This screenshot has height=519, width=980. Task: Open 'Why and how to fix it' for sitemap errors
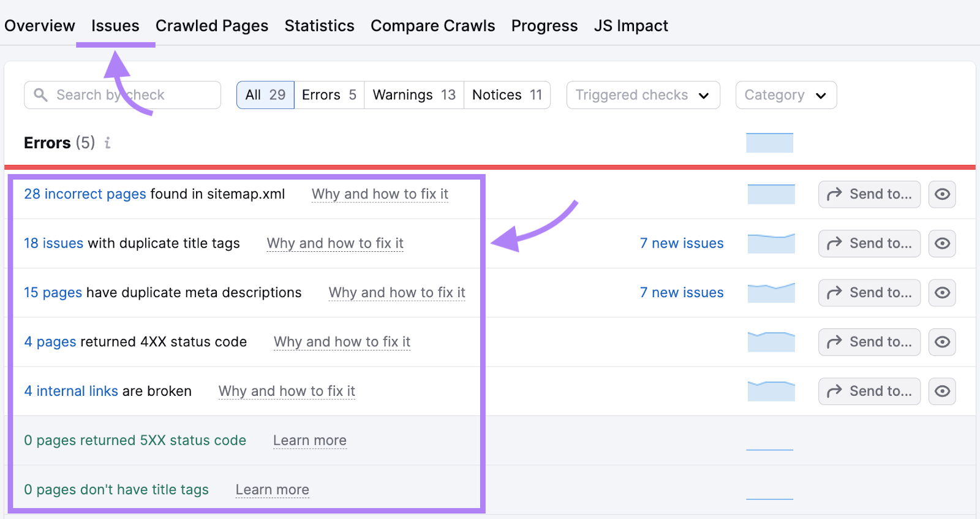(x=380, y=194)
